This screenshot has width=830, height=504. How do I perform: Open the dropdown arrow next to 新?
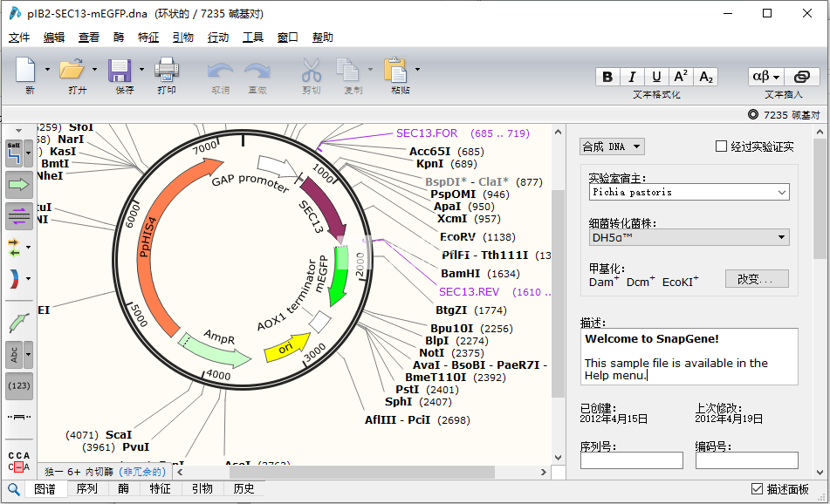[x=47, y=69]
